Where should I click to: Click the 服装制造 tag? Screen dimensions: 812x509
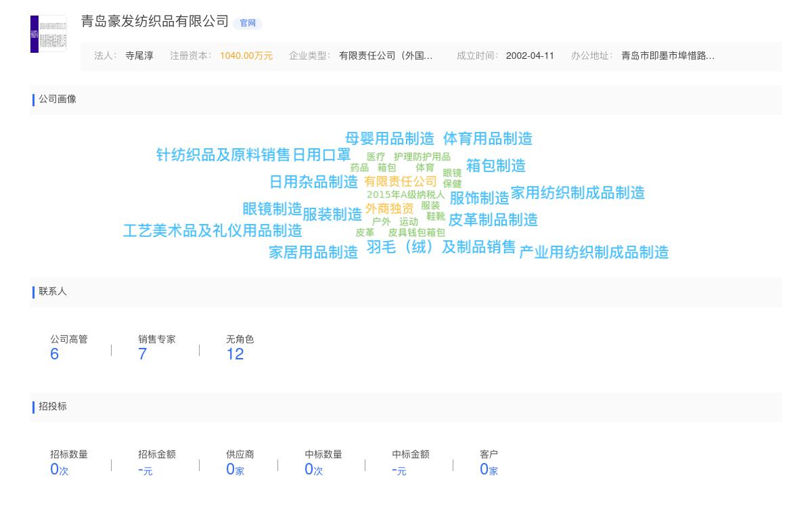[332, 215]
